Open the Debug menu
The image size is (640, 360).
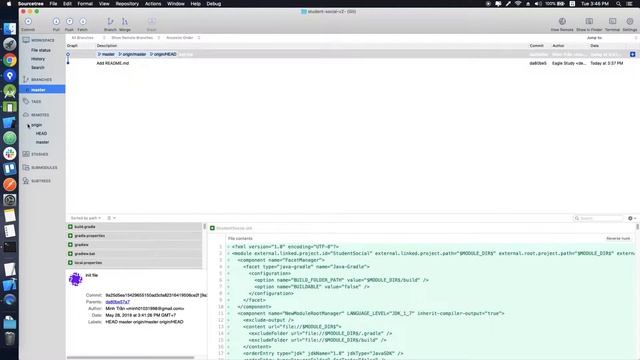point(214,4)
